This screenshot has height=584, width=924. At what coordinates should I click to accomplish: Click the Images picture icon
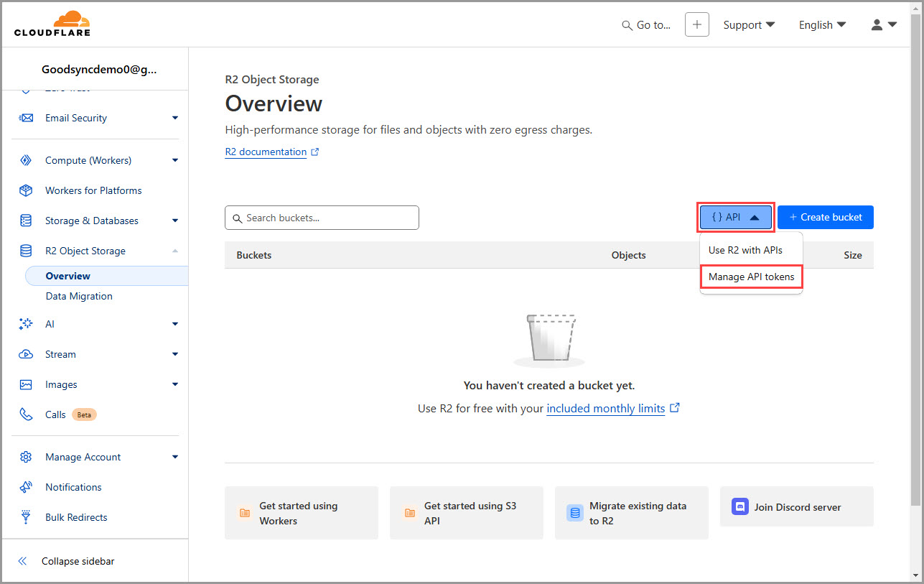[26, 384]
